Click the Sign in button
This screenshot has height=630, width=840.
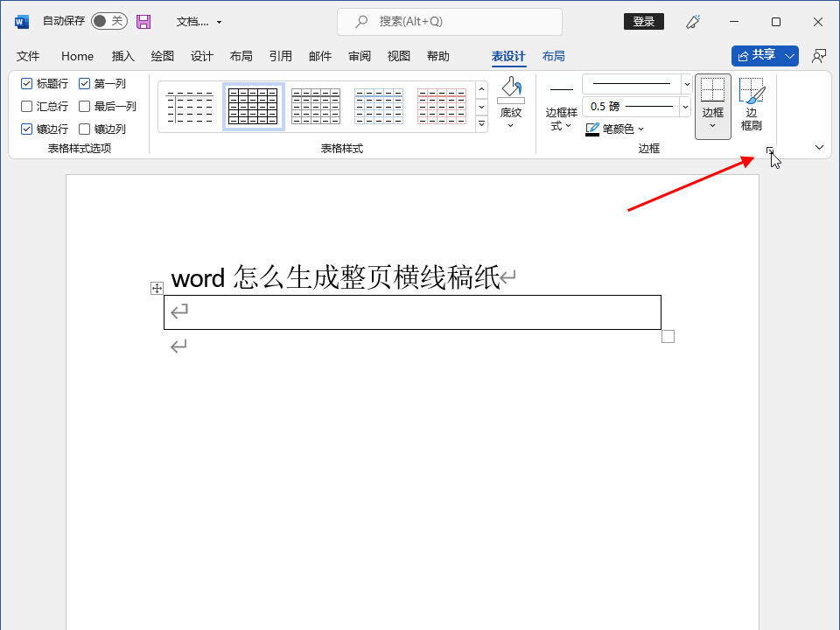[643, 22]
